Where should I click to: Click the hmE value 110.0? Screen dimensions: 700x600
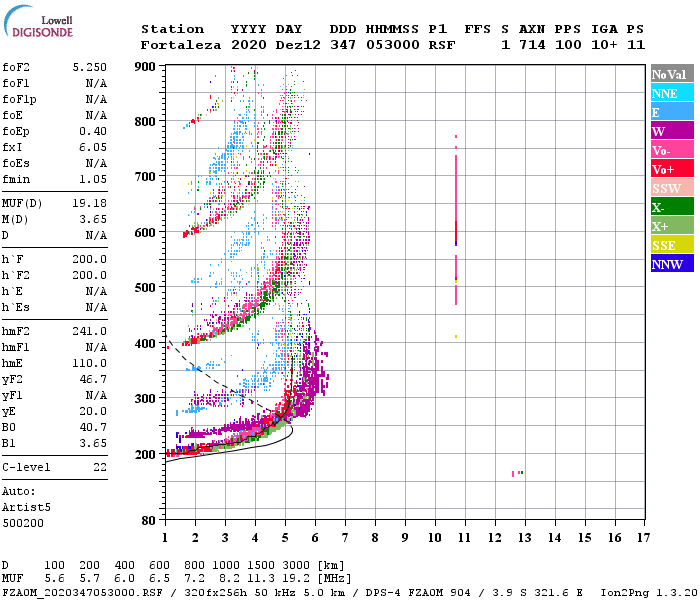tap(90, 363)
